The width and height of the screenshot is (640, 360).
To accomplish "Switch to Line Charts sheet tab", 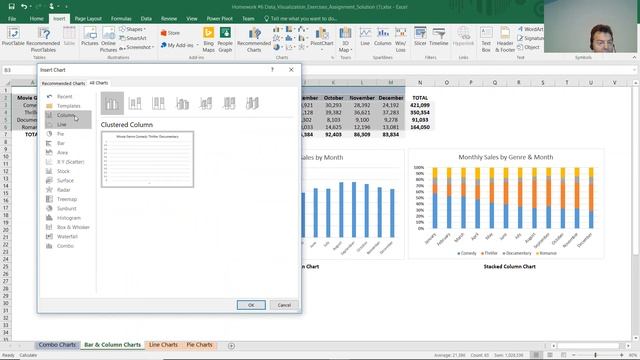I will (163, 345).
